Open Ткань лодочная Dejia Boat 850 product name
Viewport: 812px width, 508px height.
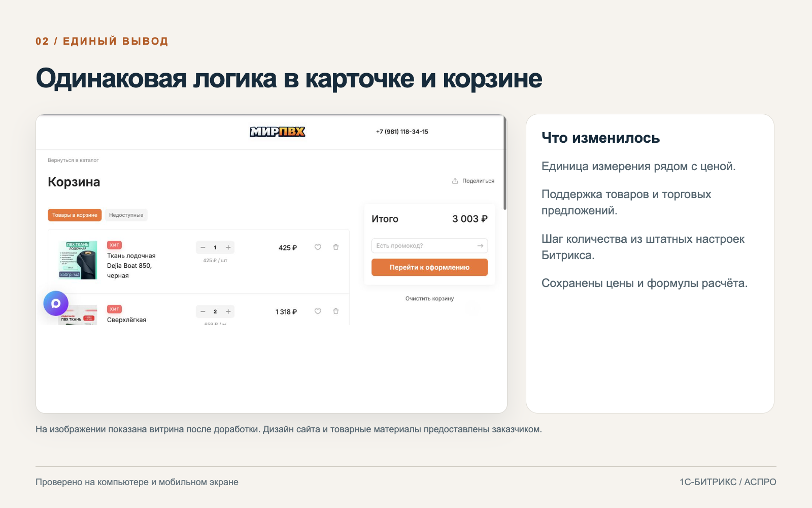131,266
